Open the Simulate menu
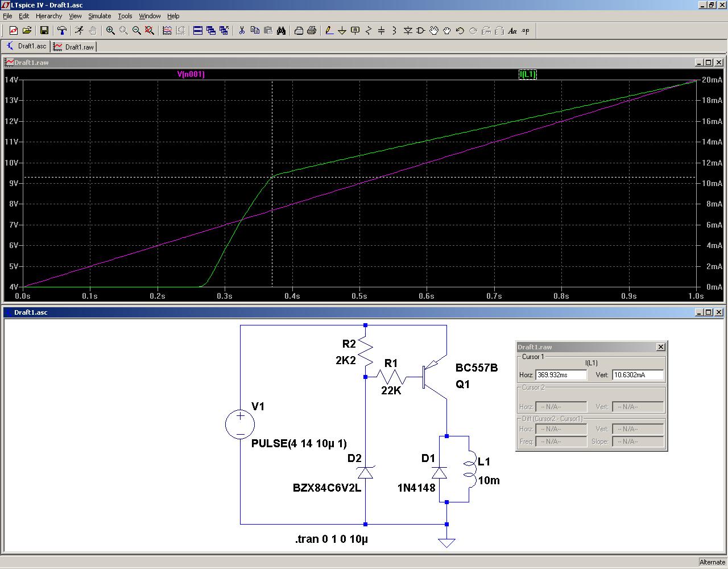728x569 pixels. [100, 16]
